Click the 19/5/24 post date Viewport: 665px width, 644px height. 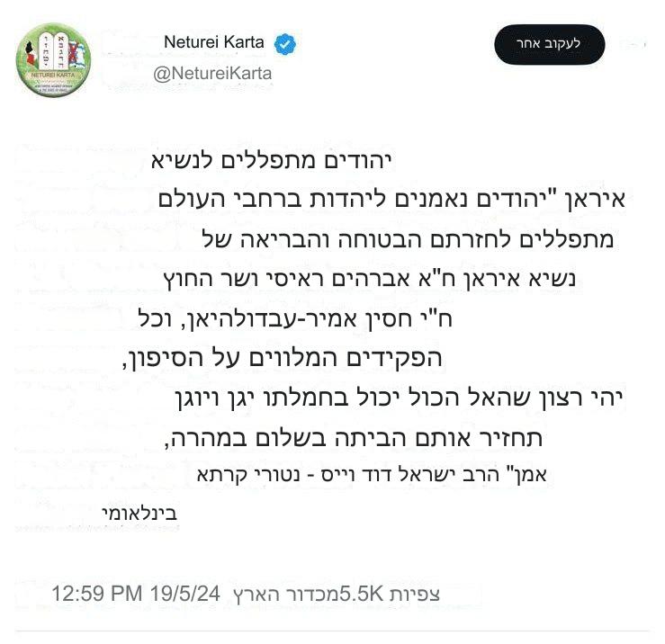pos(187,594)
